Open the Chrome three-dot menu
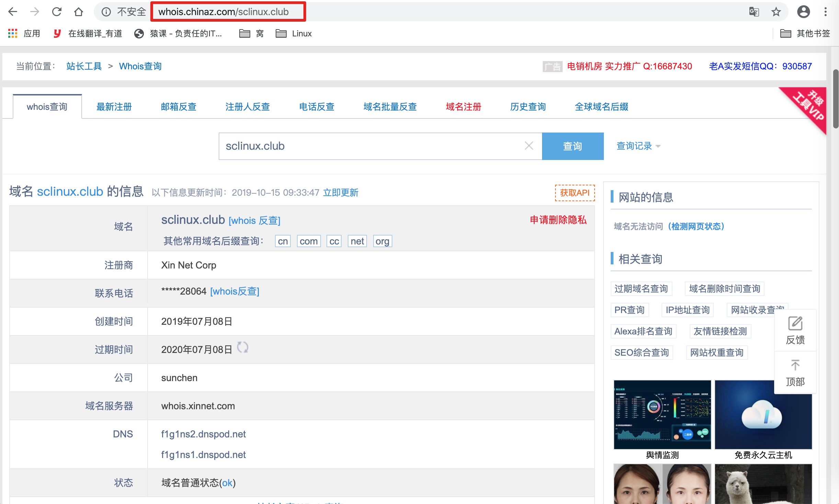 coord(826,11)
